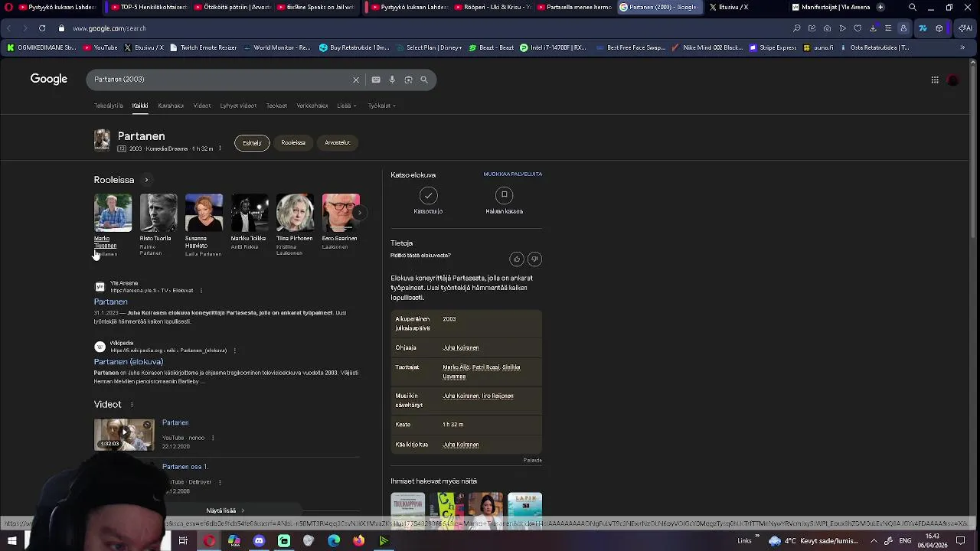Open Markku Toikka cast photo
Viewport: 980px width, 551px height.
[250, 213]
